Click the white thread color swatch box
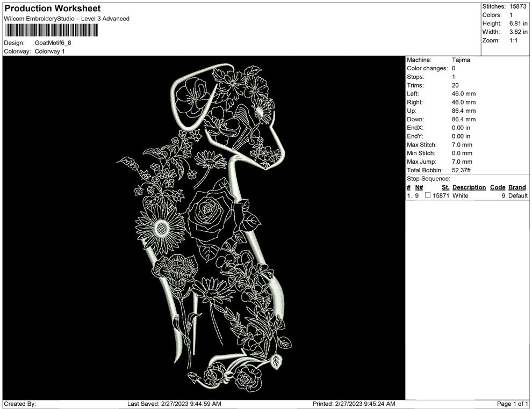Screen dimensions: 532x409 (x=428, y=196)
